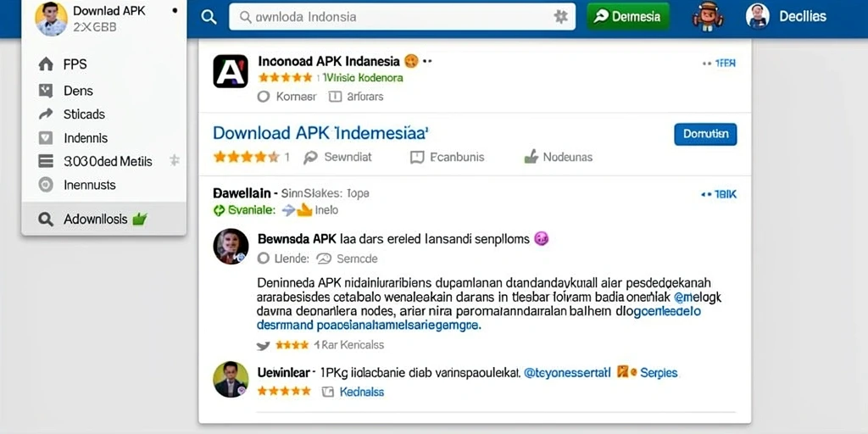This screenshot has height=434, width=868.
Task: Select Adownllosls at the sidebar bottom
Action: pyautogui.click(x=104, y=220)
